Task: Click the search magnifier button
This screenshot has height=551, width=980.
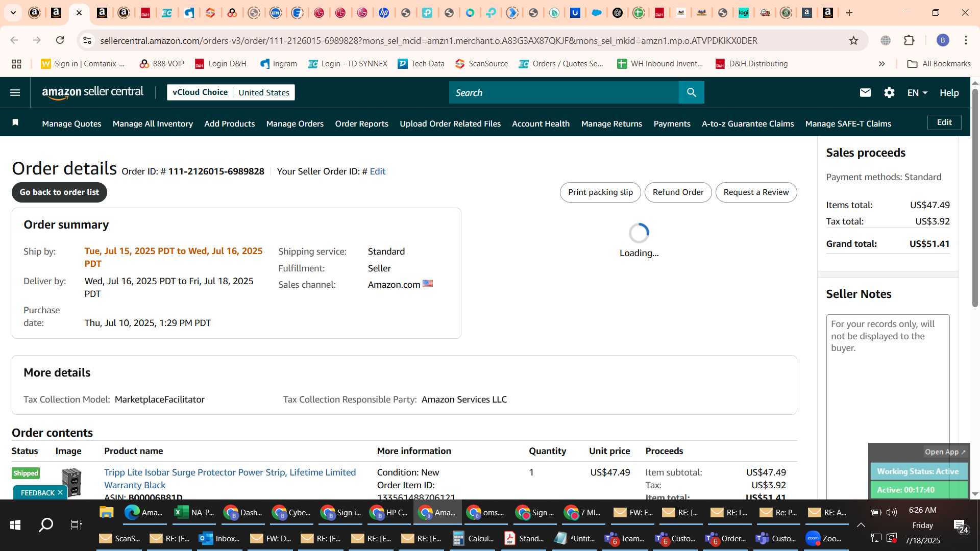Action: [x=691, y=92]
